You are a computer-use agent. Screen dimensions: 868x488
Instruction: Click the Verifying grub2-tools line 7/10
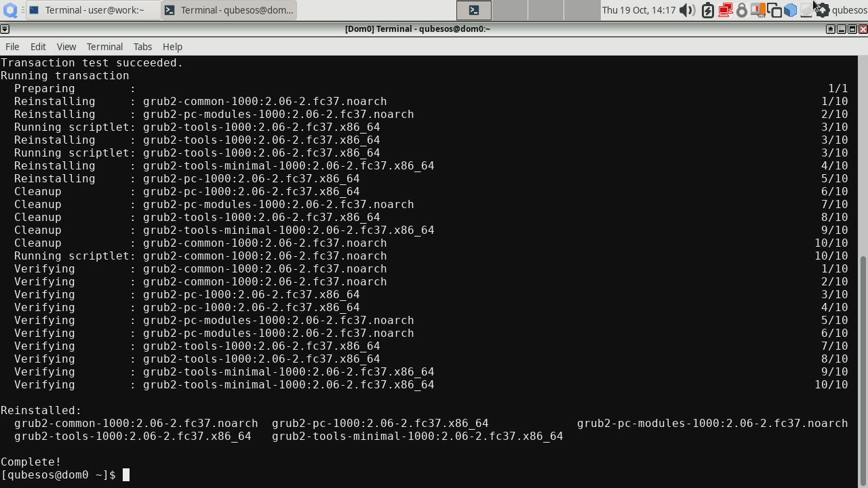[431, 346]
